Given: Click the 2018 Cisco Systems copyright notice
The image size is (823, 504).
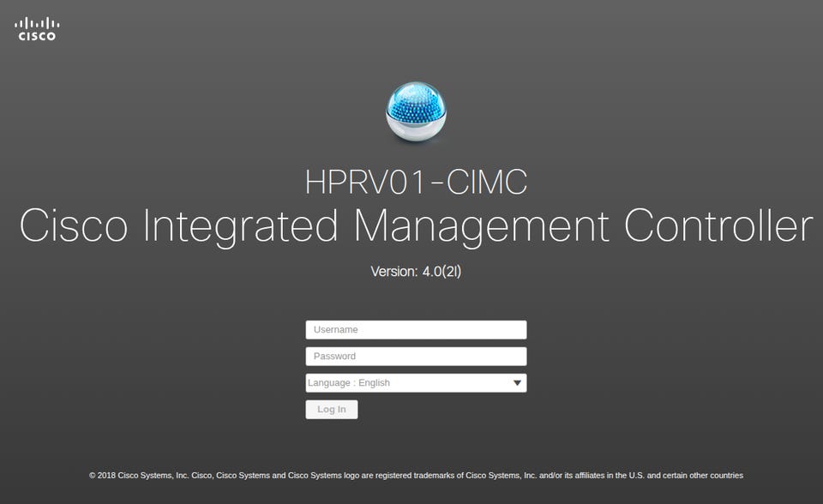Looking at the screenshot, I should point(417,476).
